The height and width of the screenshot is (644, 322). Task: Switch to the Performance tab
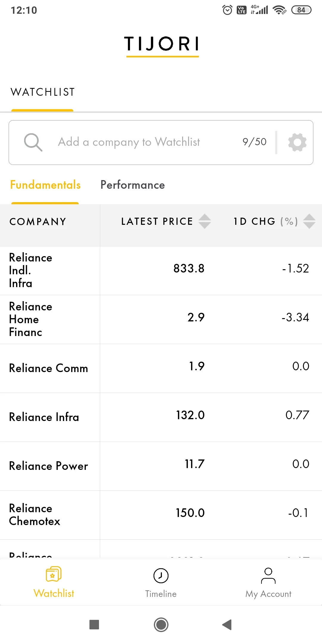tap(132, 185)
